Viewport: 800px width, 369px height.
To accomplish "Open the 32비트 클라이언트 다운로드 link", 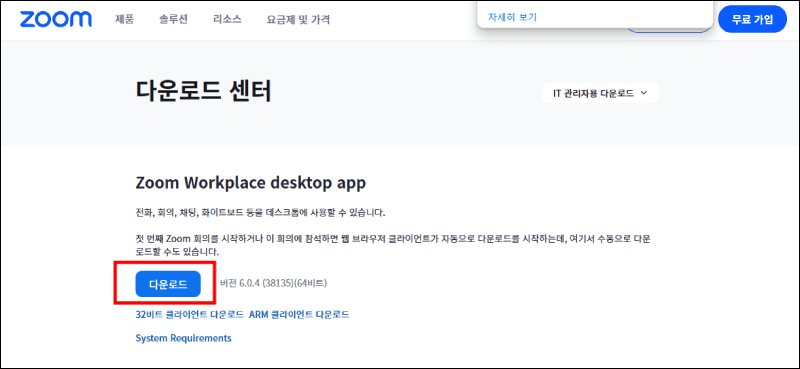I will (189, 314).
